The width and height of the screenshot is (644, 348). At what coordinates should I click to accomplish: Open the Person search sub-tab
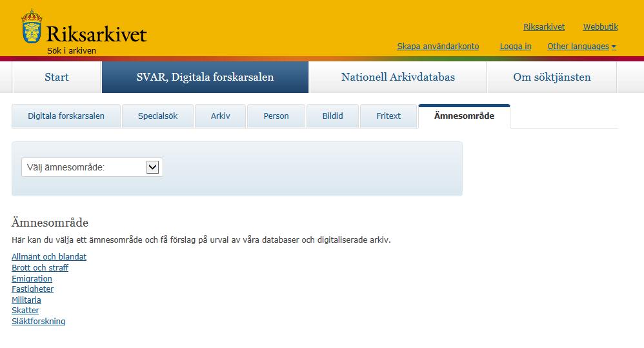[x=276, y=116]
